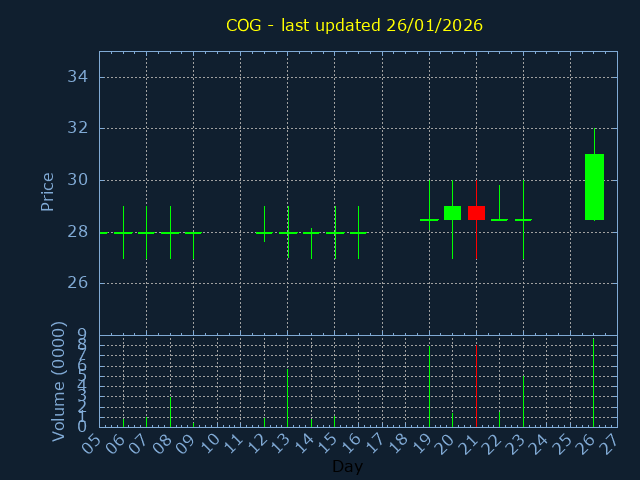Screen dimensions: 640x480
Task: Click the 34 price tick label
Action: click(79, 77)
